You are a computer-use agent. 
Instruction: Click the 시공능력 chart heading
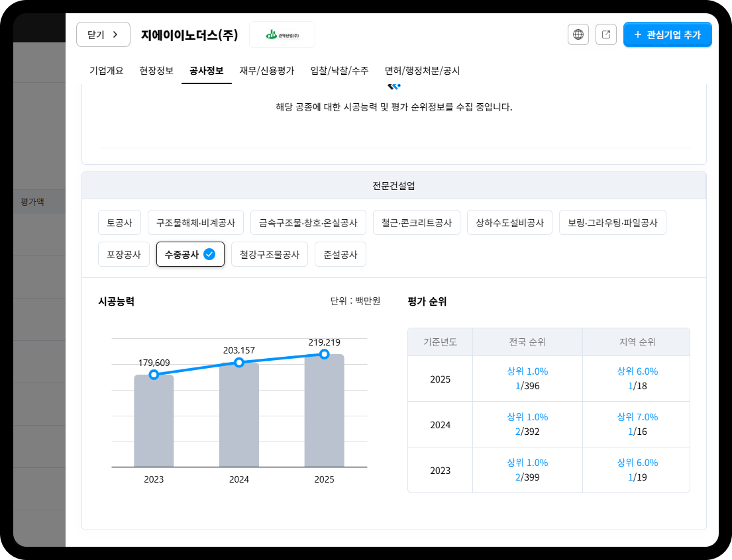pyautogui.click(x=116, y=301)
